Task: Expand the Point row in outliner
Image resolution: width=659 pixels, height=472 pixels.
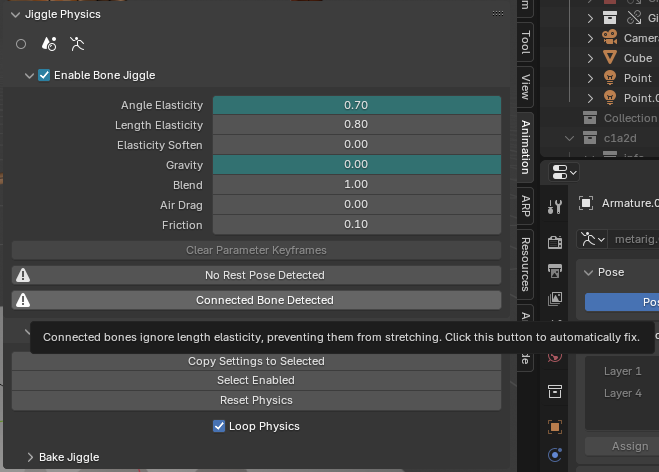Action: [x=590, y=78]
